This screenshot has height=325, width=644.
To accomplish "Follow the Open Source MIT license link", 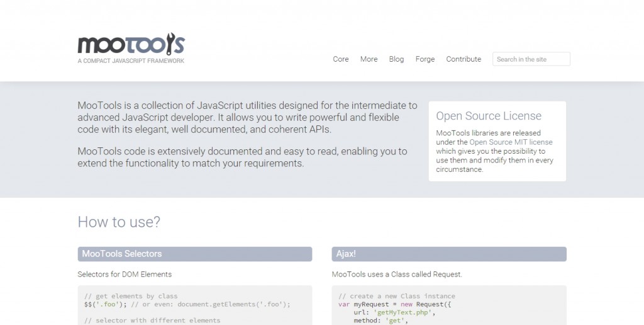I will (511, 142).
